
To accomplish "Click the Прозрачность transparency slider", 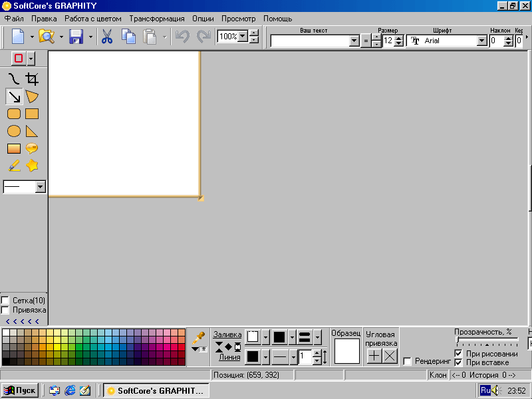I will pyautogui.click(x=487, y=340).
